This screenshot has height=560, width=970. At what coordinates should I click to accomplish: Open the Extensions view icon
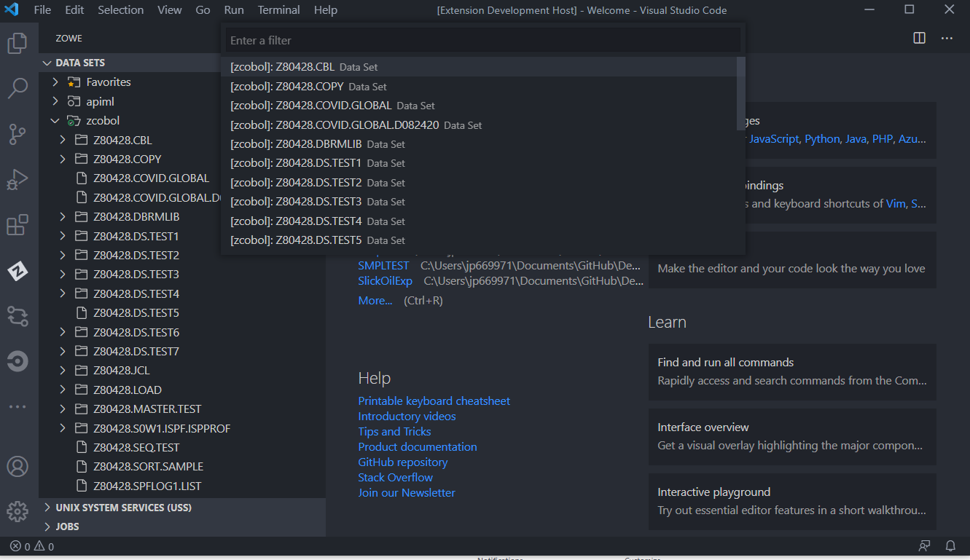17,225
